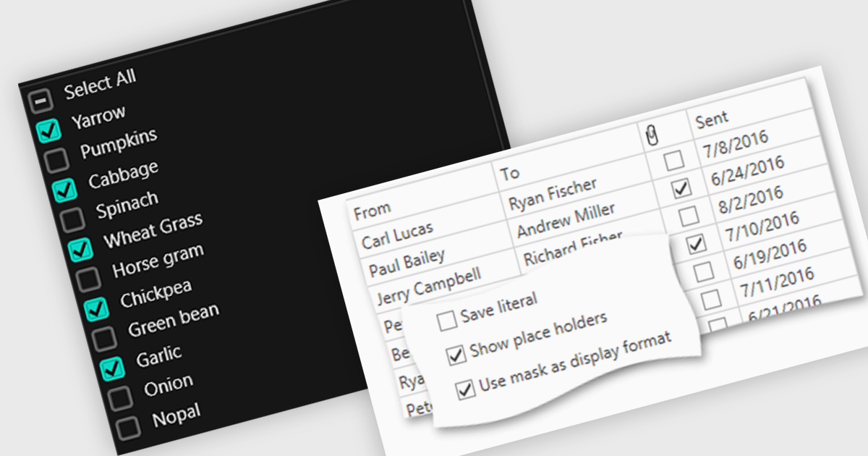Check the Onion checkbox
The width and height of the screenshot is (868, 456).
(x=120, y=397)
